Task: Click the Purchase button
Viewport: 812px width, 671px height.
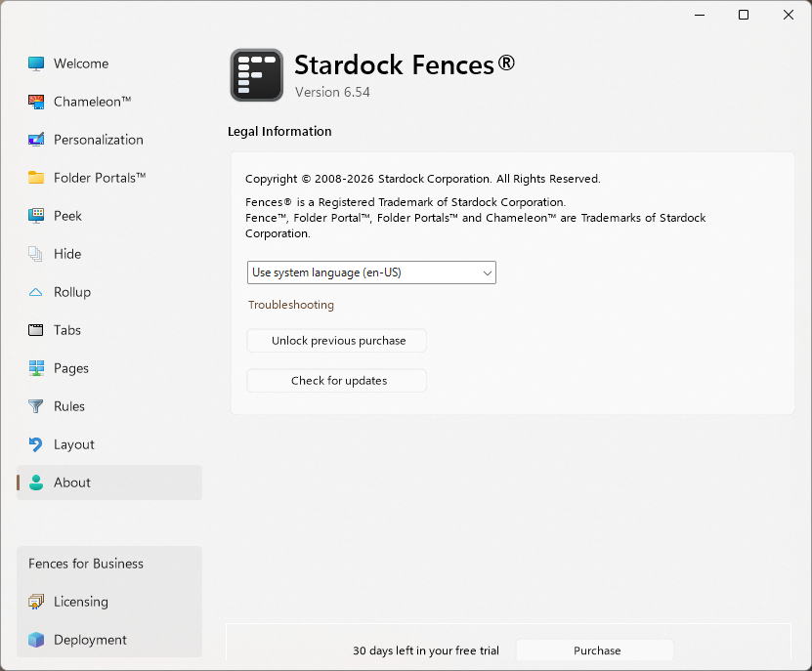Action: coord(595,650)
